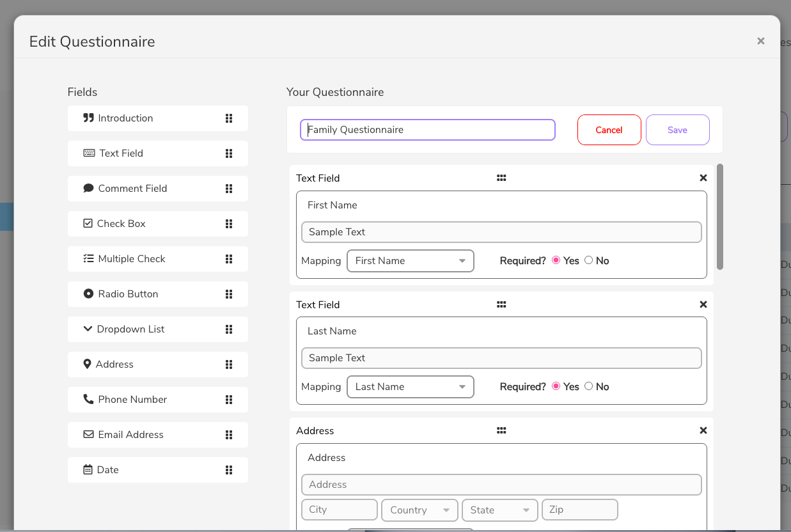791x532 pixels.
Task: Click the Radio Button field icon
Action: click(x=88, y=294)
